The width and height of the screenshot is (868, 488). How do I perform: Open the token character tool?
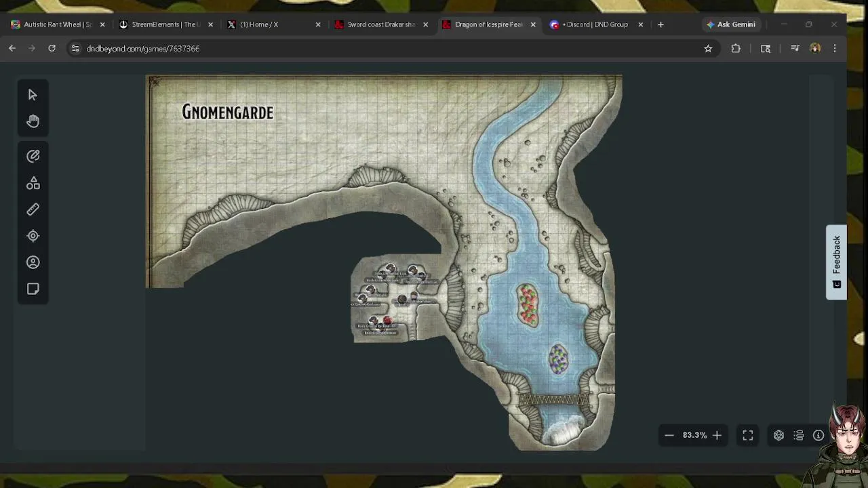[x=33, y=262]
